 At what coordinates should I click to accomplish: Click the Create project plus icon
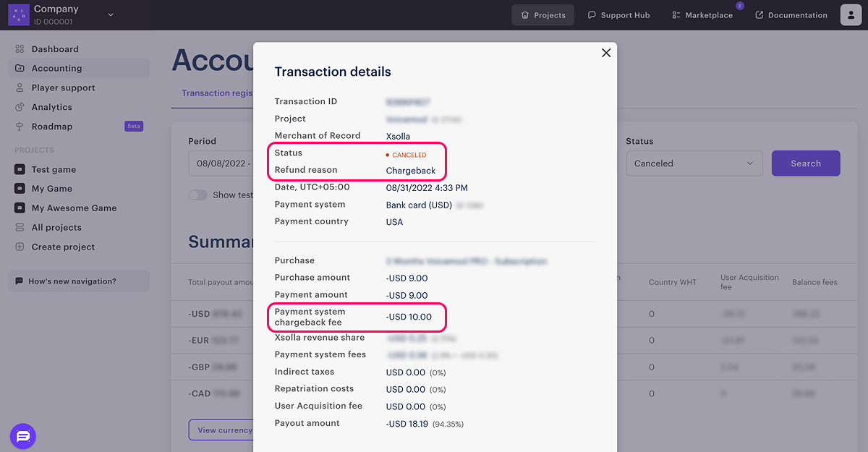point(20,247)
